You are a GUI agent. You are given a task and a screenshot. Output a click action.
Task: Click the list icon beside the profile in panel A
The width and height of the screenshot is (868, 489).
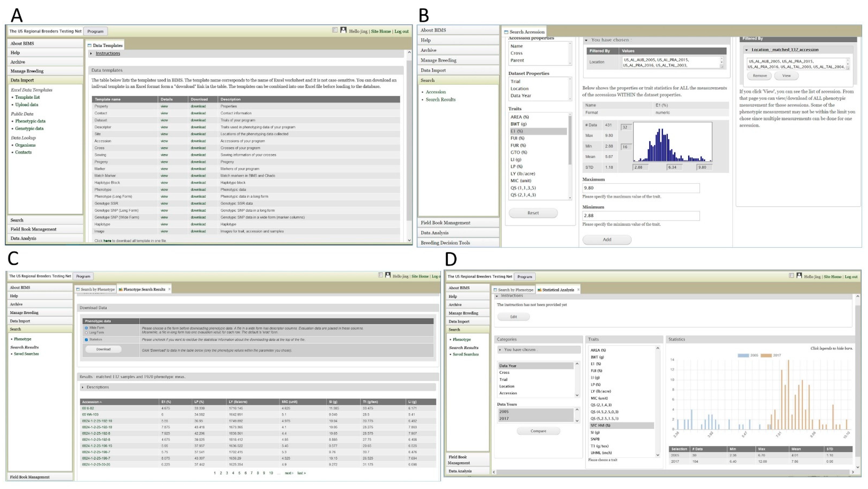click(x=335, y=30)
